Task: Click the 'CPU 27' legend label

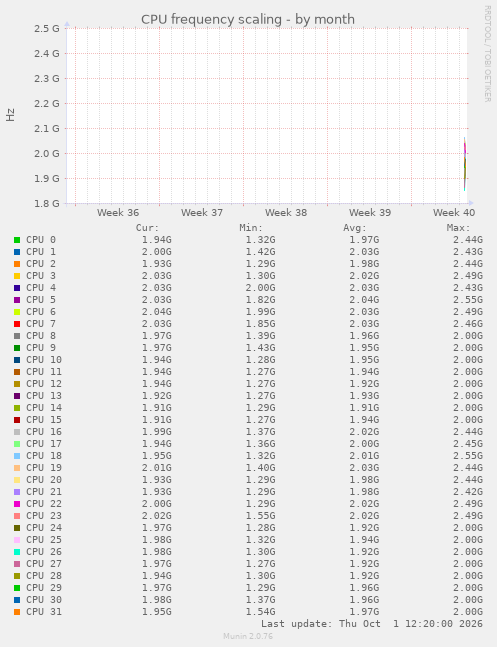Action: pos(44,564)
